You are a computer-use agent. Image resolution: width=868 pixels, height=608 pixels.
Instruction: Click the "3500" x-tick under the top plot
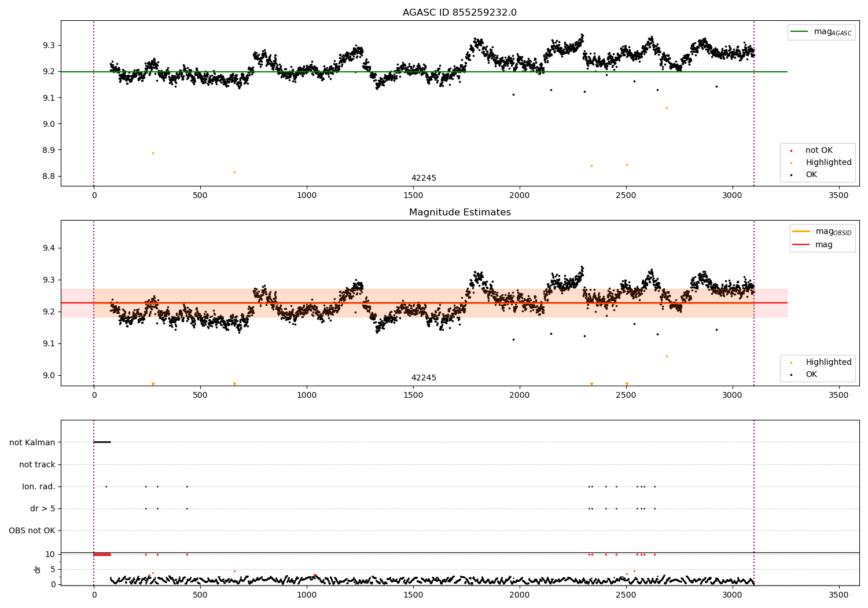838,196
